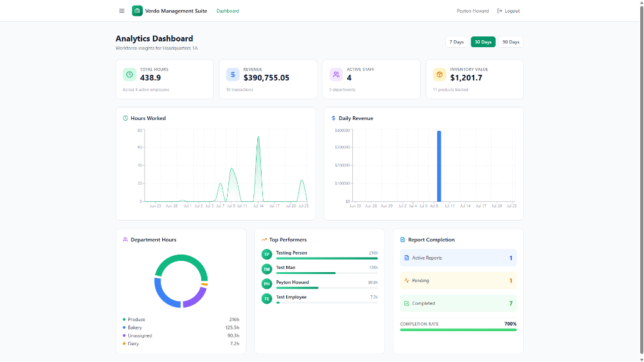Click the file icon in Active Reports row
The height and width of the screenshot is (362, 644).
407,258
